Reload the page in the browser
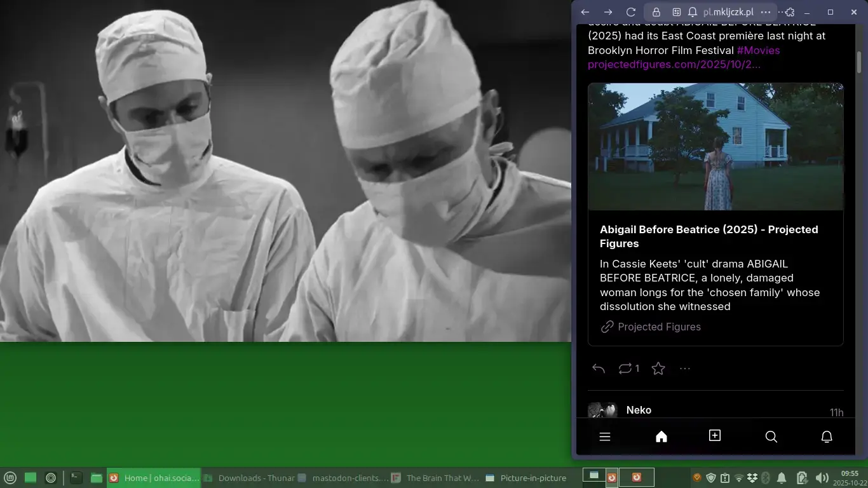The image size is (868, 488). pyautogui.click(x=631, y=12)
